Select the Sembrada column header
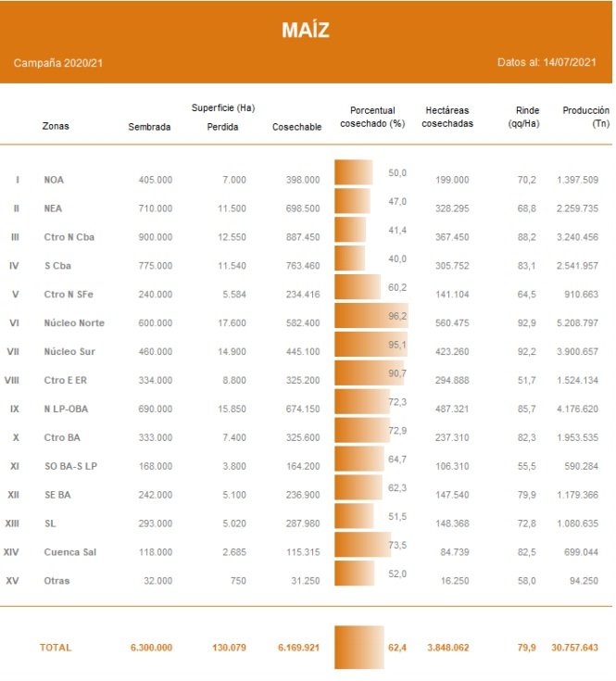The height and width of the screenshot is (681, 616). (149, 127)
